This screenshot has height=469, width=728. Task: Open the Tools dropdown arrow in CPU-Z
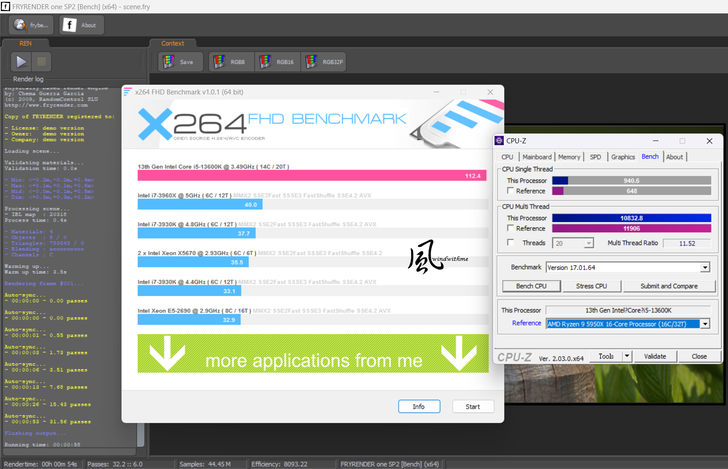tap(627, 356)
